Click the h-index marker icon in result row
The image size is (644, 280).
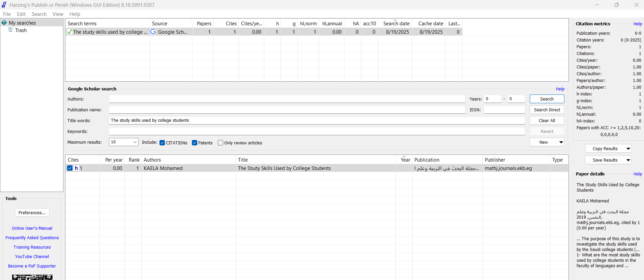(76, 168)
